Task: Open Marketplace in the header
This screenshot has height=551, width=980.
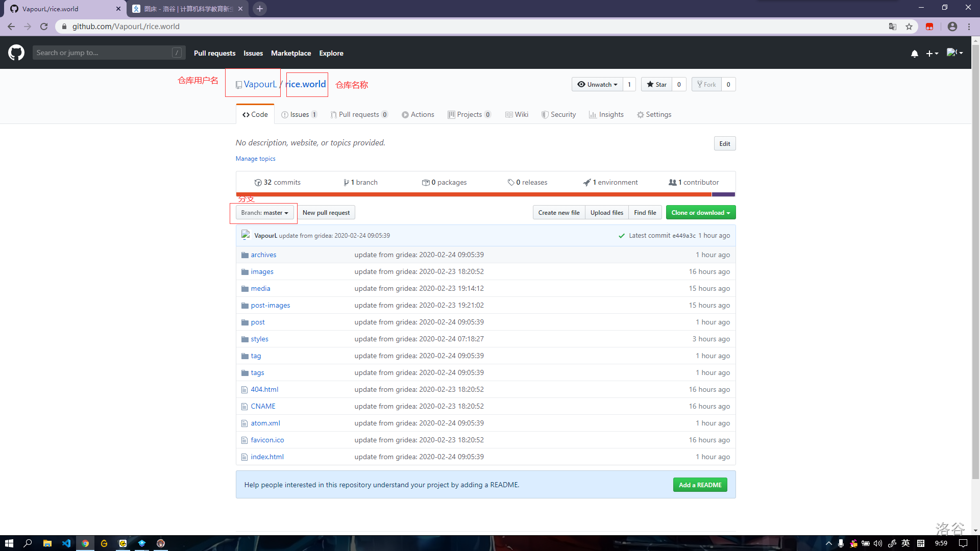Action: click(x=291, y=53)
